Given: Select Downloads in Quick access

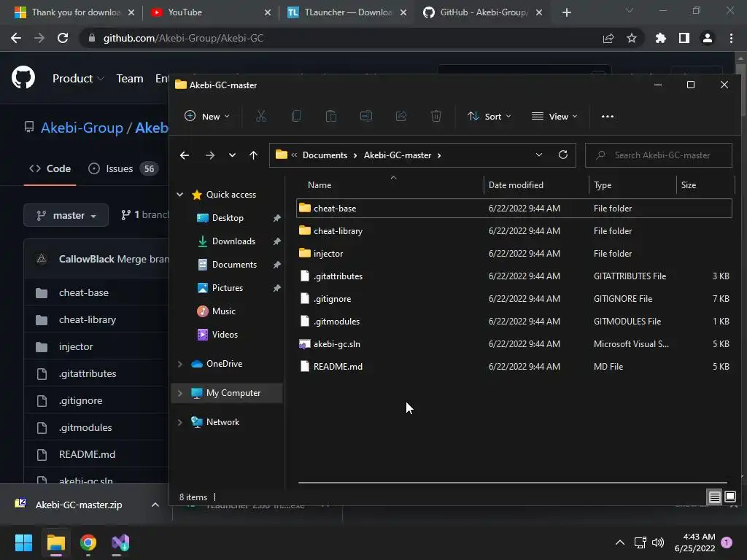Looking at the screenshot, I should click(233, 241).
